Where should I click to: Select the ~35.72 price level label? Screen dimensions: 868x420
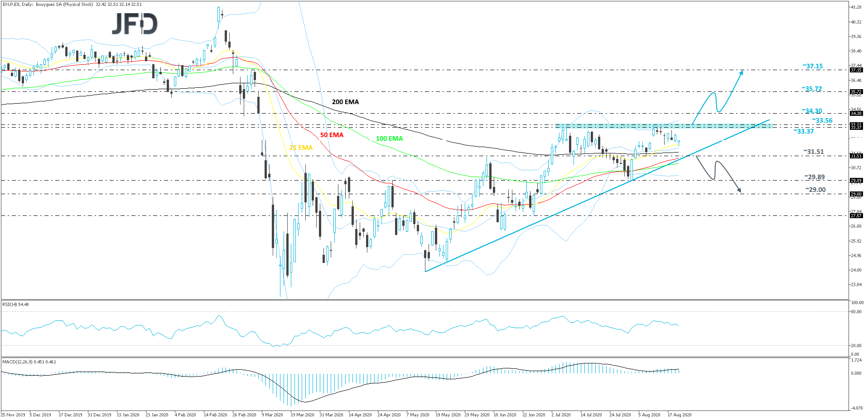coord(812,89)
